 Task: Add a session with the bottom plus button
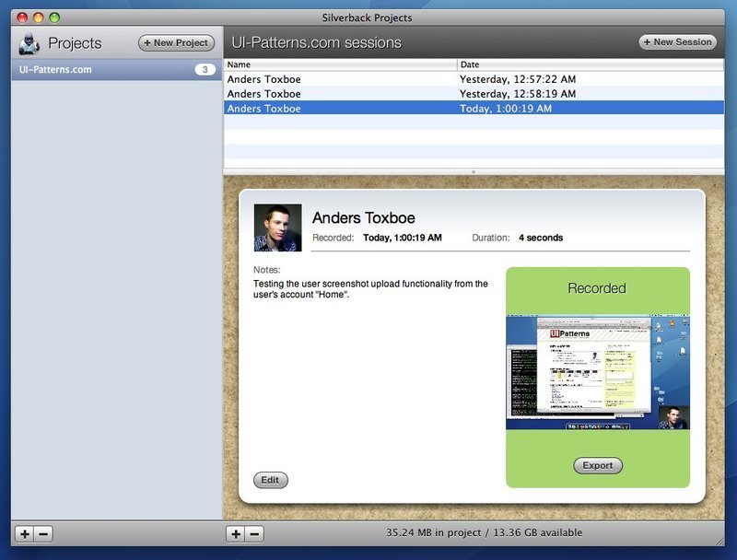tap(237, 534)
